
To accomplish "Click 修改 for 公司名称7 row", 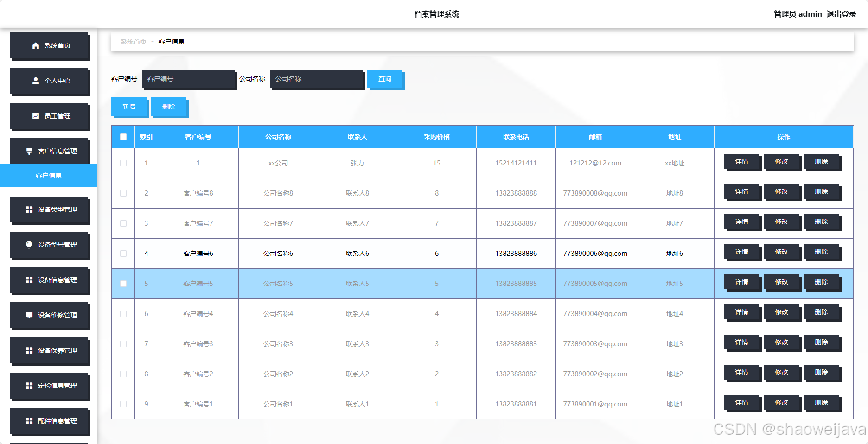I will 782,222.
